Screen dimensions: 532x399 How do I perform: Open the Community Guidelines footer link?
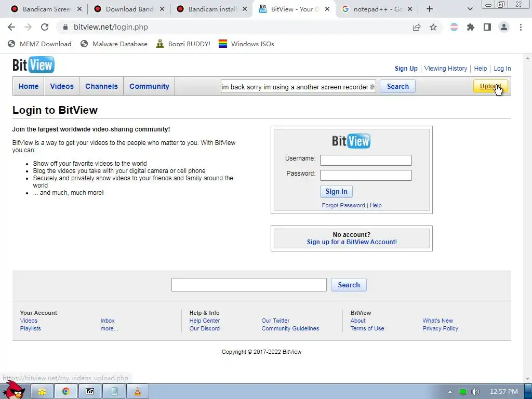pos(290,328)
